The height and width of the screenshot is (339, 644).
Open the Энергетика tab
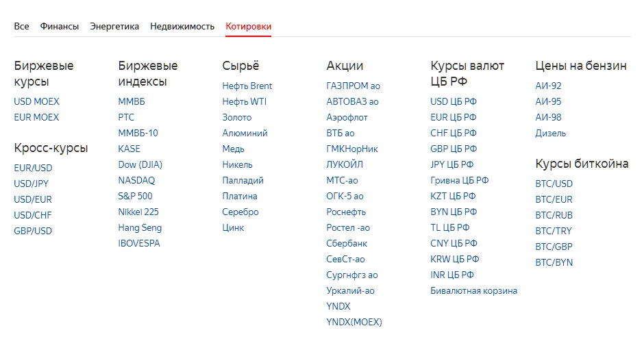tap(114, 26)
